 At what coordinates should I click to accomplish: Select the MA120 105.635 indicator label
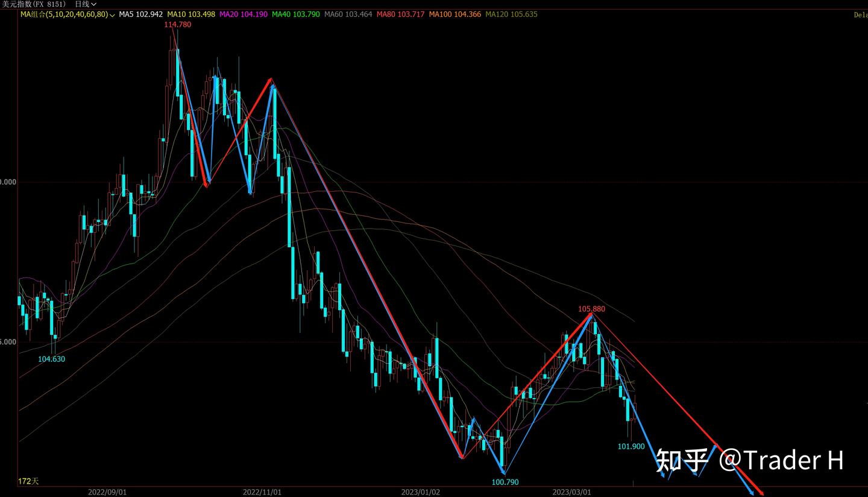click(511, 14)
